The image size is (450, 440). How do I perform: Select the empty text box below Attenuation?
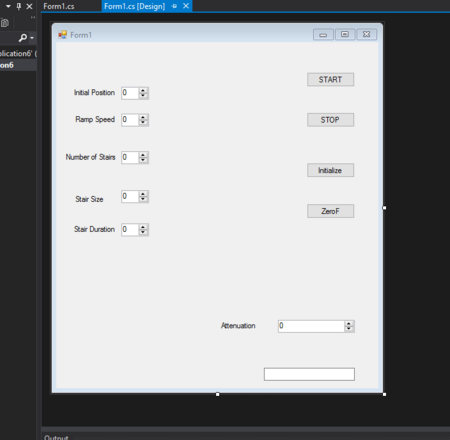pyautogui.click(x=309, y=374)
